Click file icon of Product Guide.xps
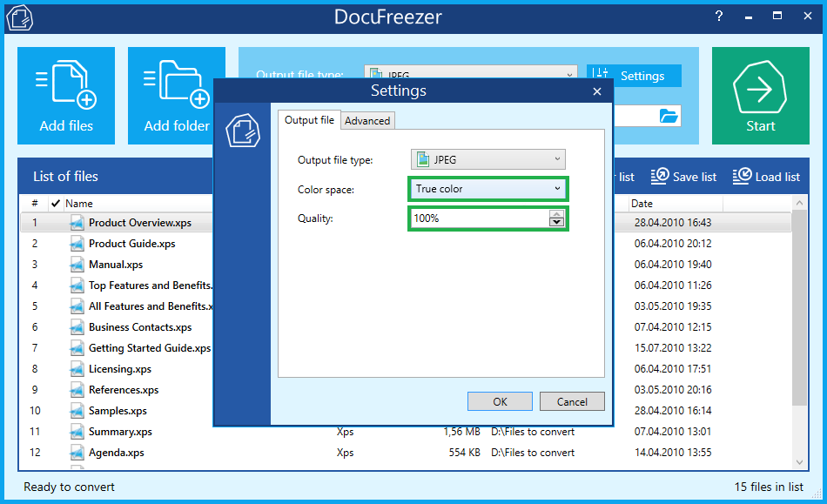The height and width of the screenshot is (504, 827). [77, 243]
